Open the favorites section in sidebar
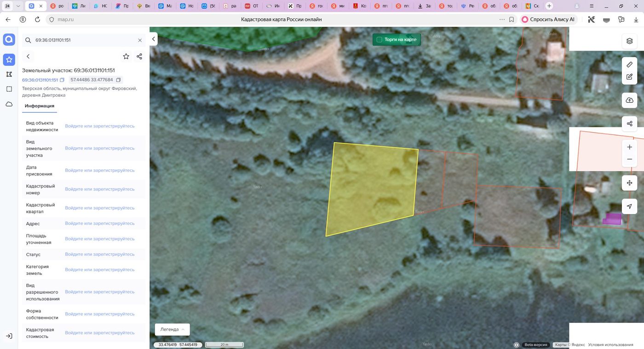This screenshot has height=349, width=644. click(9, 59)
